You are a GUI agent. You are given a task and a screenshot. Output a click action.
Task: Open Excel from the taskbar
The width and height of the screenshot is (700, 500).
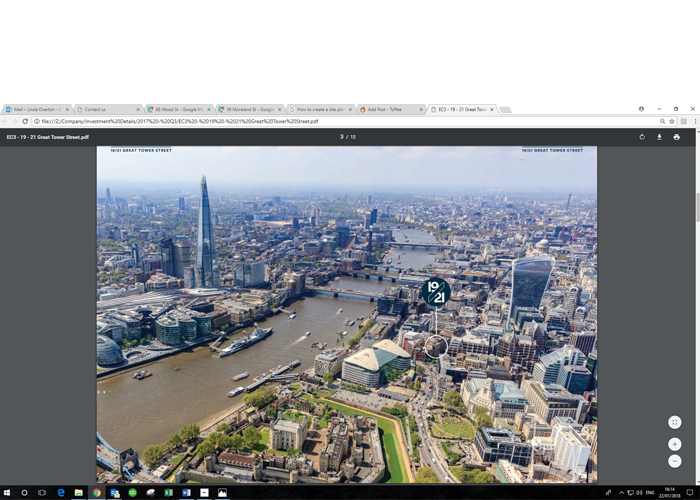coord(168,493)
